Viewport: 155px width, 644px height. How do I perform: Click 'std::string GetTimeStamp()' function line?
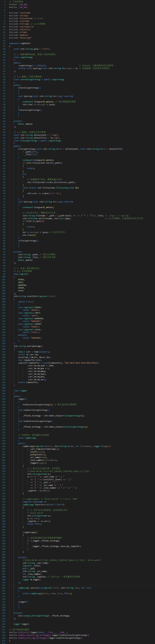pos(28,346)
